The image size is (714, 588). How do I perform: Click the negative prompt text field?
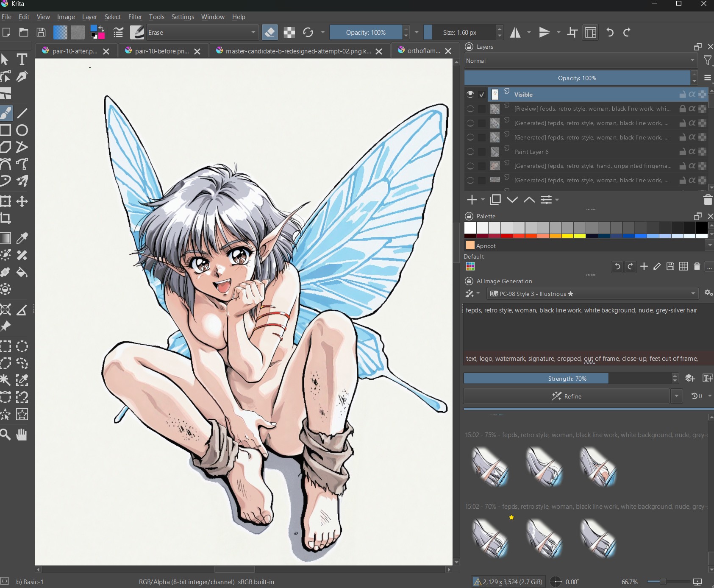pyautogui.click(x=588, y=359)
